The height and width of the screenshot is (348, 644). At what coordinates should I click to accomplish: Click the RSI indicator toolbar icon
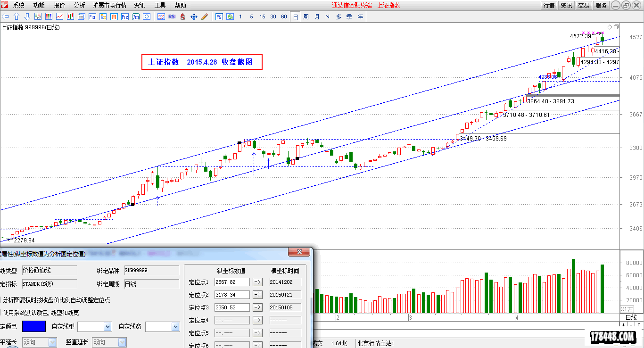coord(172,17)
